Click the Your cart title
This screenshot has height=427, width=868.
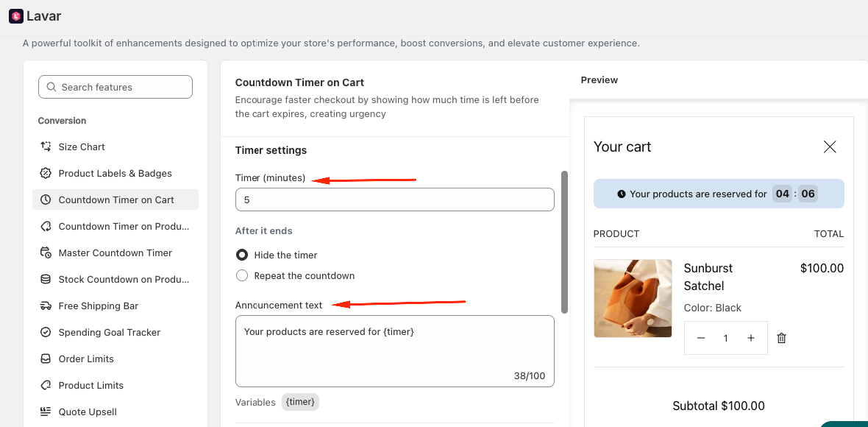pos(622,147)
